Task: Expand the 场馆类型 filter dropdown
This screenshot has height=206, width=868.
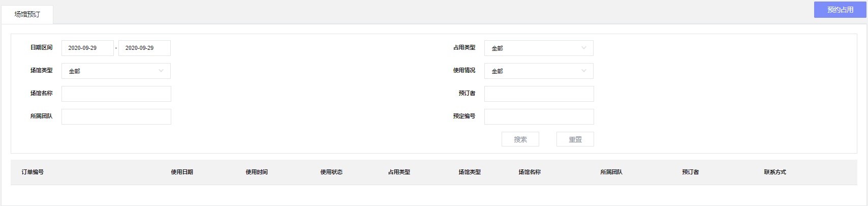Action: coord(116,71)
